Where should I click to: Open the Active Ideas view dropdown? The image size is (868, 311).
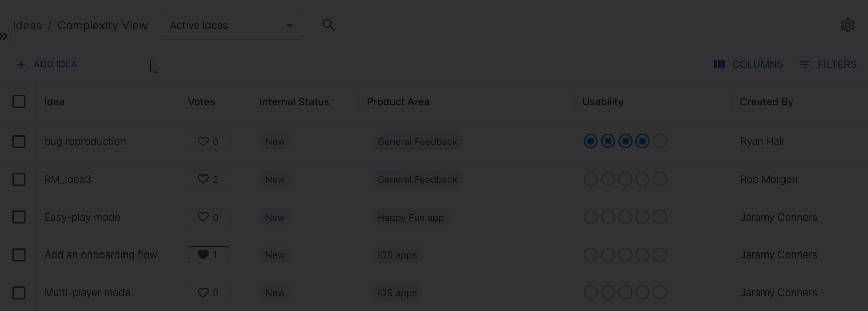pyautogui.click(x=231, y=25)
